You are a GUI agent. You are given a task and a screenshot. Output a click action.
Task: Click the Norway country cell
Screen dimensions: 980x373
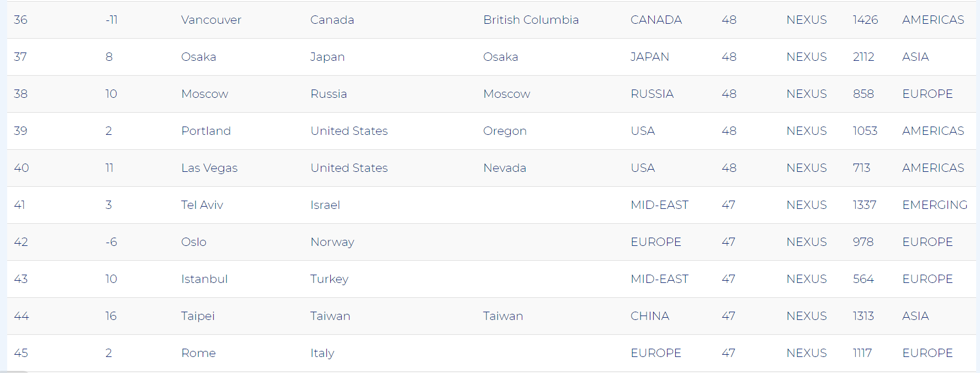[332, 242]
